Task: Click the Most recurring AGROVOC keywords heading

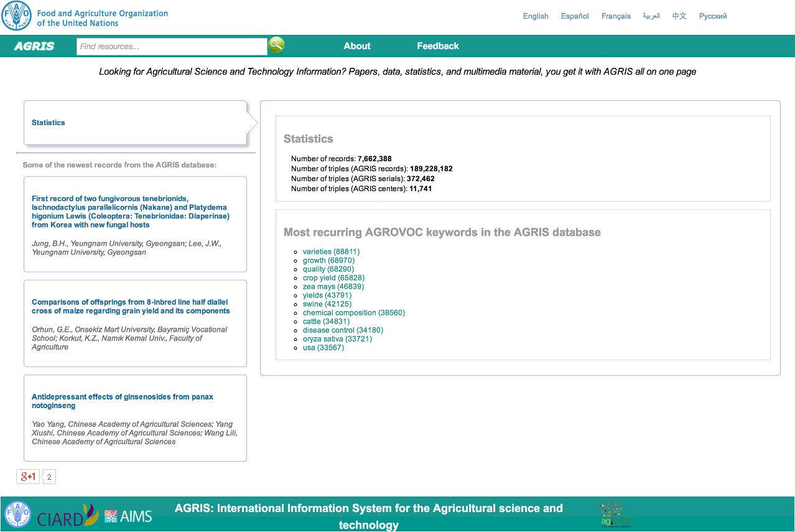Action: click(x=442, y=233)
